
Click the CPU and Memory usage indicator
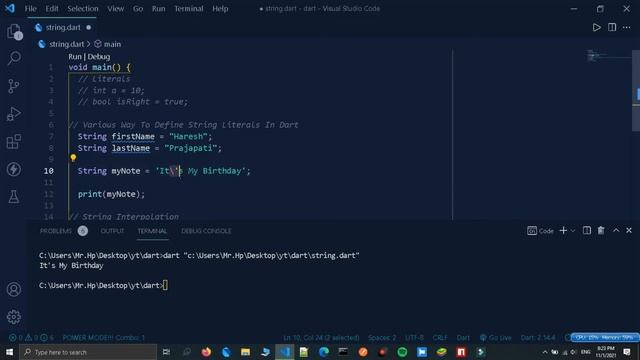(x=605, y=338)
